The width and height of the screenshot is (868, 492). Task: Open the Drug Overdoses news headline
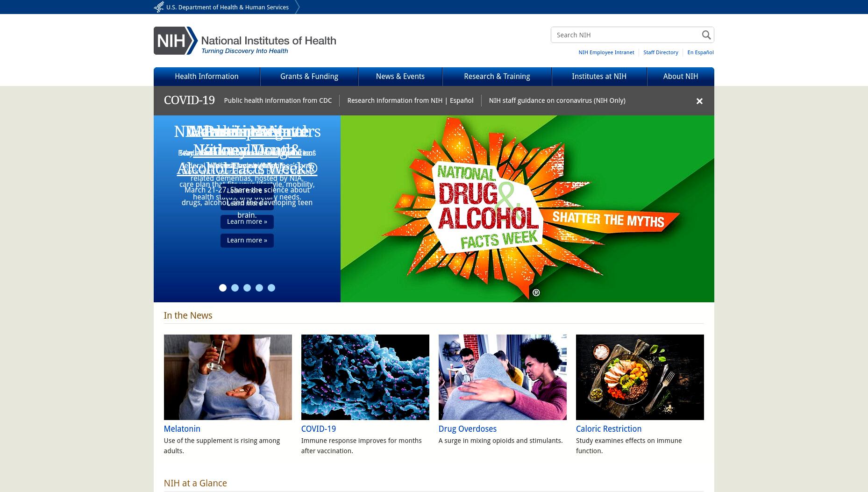468,429
